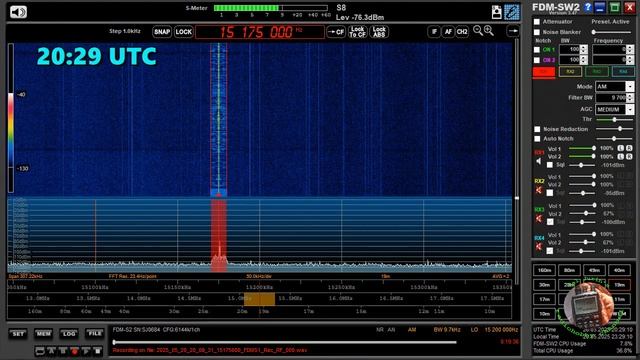Adjust Notch 2 Frequency stepper
640x360 pixels.
[x=630, y=60]
